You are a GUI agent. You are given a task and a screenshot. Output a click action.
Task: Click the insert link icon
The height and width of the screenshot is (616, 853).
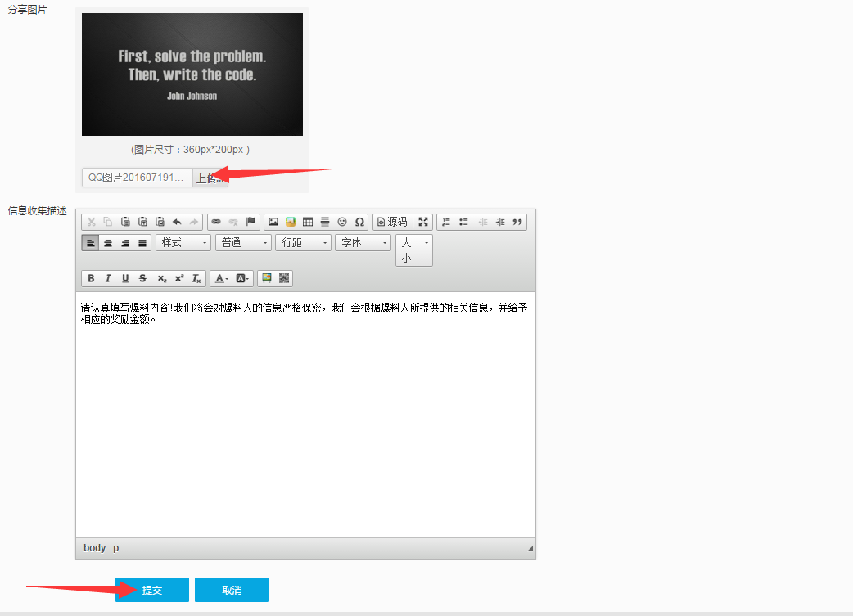216,222
